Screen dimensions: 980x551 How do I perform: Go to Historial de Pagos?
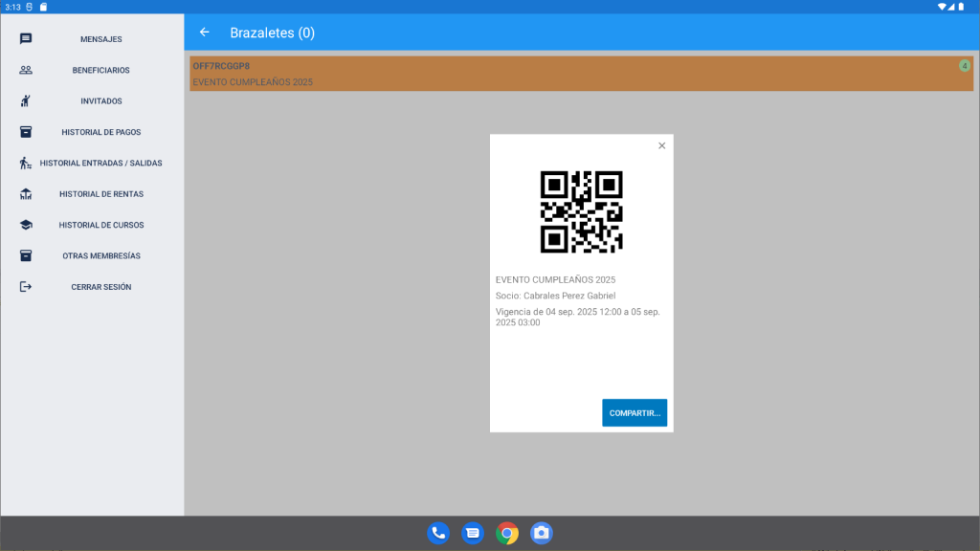(x=100, y=132)
